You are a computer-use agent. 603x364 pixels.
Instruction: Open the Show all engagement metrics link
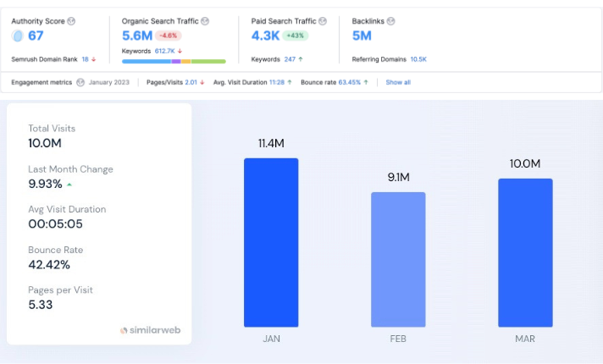click(x=398, y=82)
